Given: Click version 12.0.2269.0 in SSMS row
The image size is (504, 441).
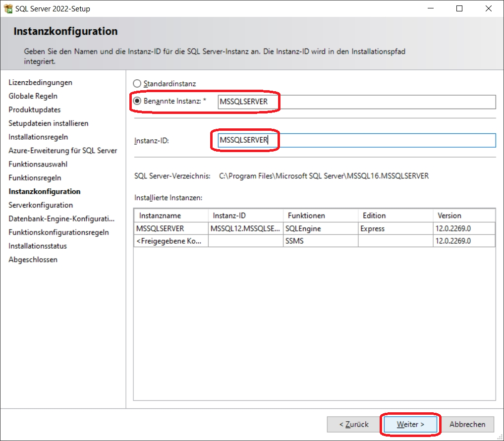Looking at the screenshot, I should [x=464, y=241].
